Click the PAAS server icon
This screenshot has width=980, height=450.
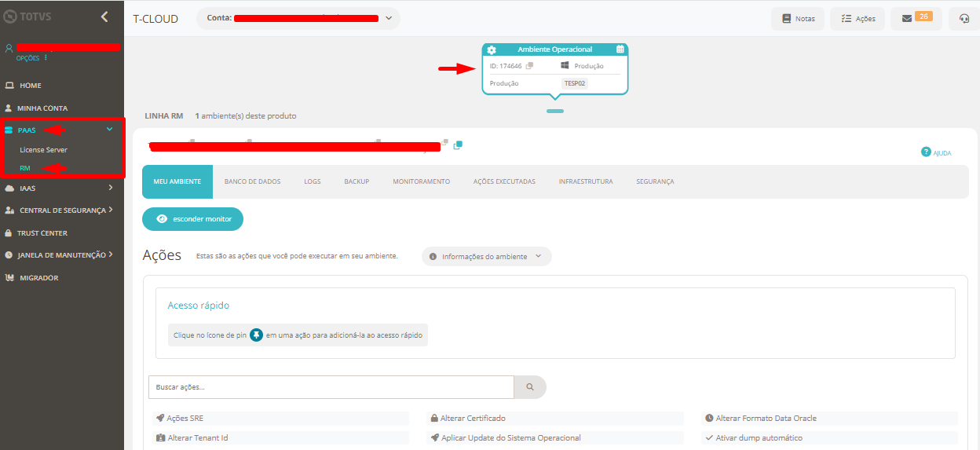click(9, 130)
